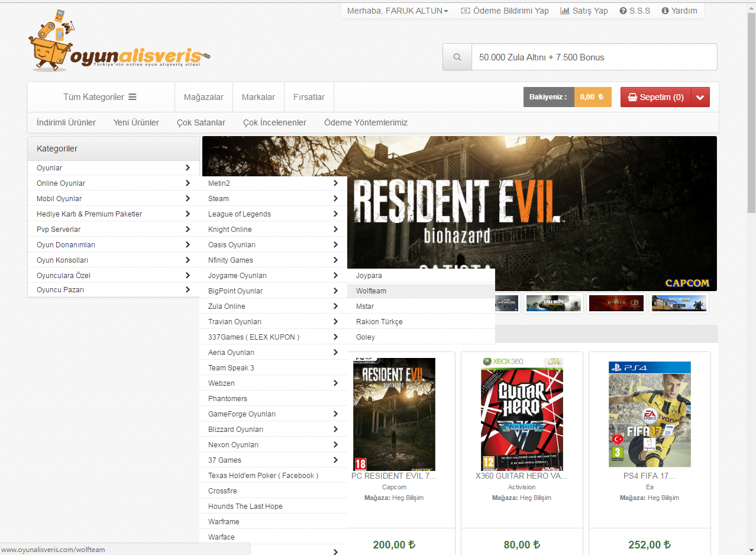Open Ödeme Bildirimi Yap link

[x=505, y=11]
